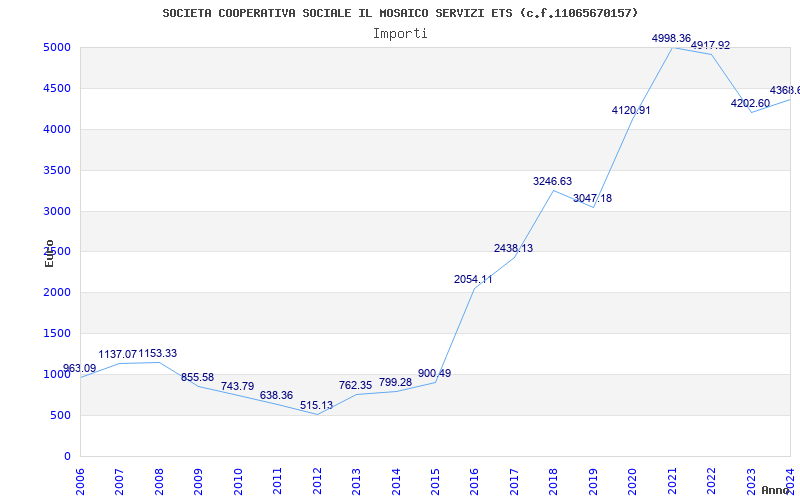800x500 pixels.
Task: Click the y-axis tick label 1000
Action: pos(57,374)
